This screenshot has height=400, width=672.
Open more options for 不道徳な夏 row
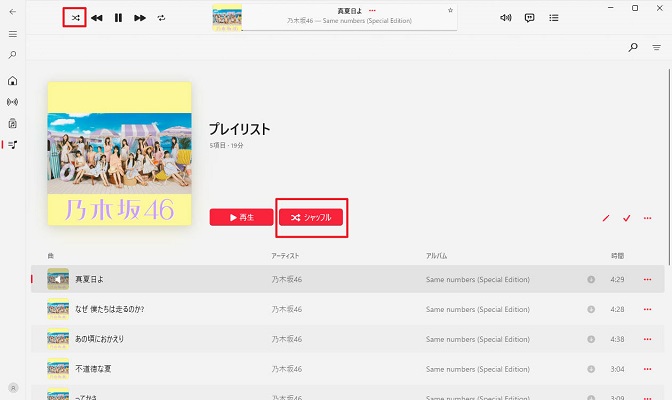(x=648, y=370)
